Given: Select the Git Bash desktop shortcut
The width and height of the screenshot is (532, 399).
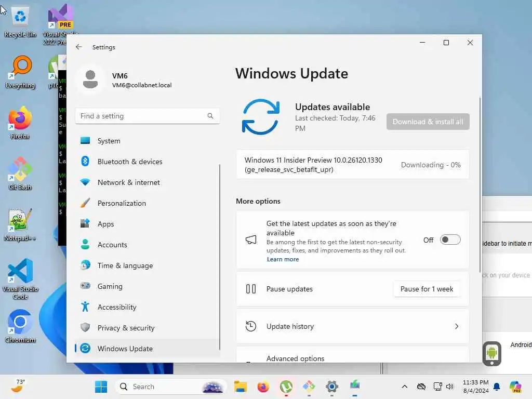Looking at the screenshot, I should [x=20, y=174].
